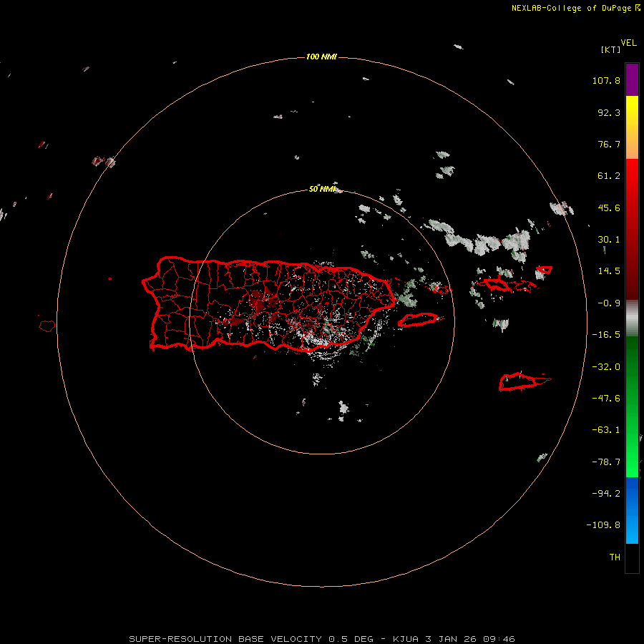Viewport: 644px width, 644px height.
Task: Click the 30.1 scale value
Action: tap(609, 240)
